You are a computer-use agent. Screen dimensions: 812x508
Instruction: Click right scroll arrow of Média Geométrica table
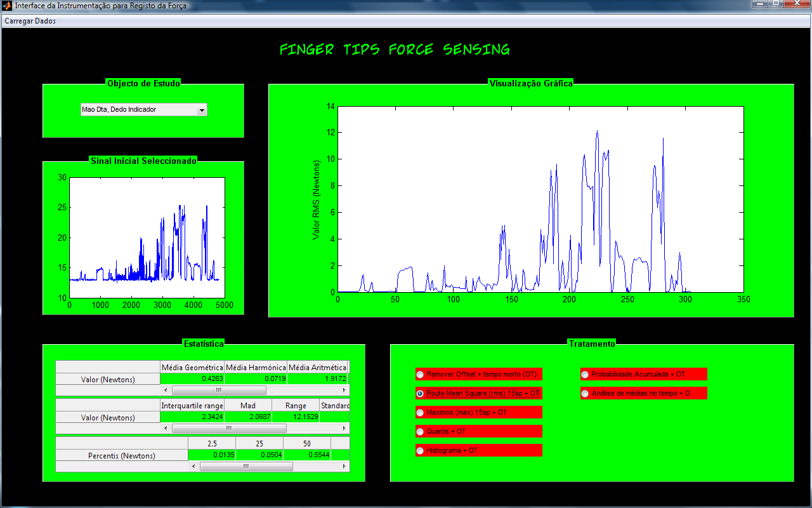344,390
